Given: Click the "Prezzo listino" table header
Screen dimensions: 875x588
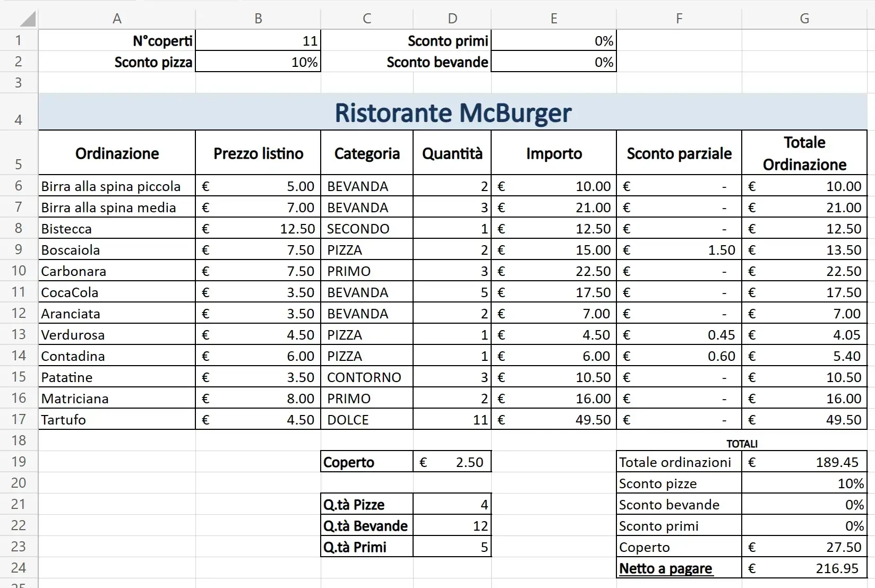Looking at the screenshot, I should [x=258, y=153].
